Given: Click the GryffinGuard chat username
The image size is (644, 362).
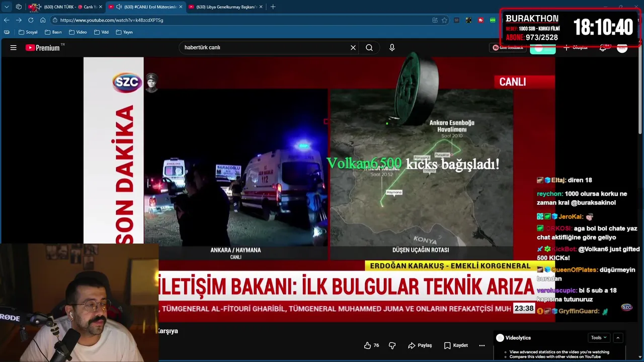Looking at the screenshot, I should (579, 311).
